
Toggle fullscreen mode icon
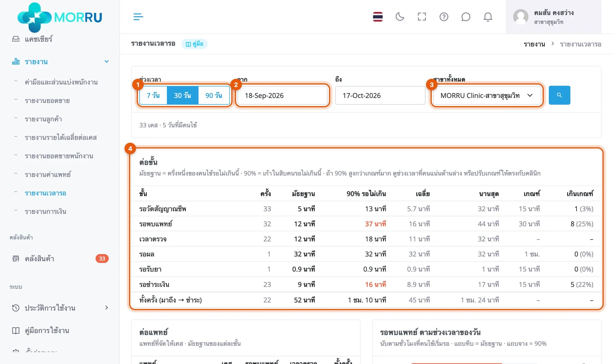[x=422, y=17]
